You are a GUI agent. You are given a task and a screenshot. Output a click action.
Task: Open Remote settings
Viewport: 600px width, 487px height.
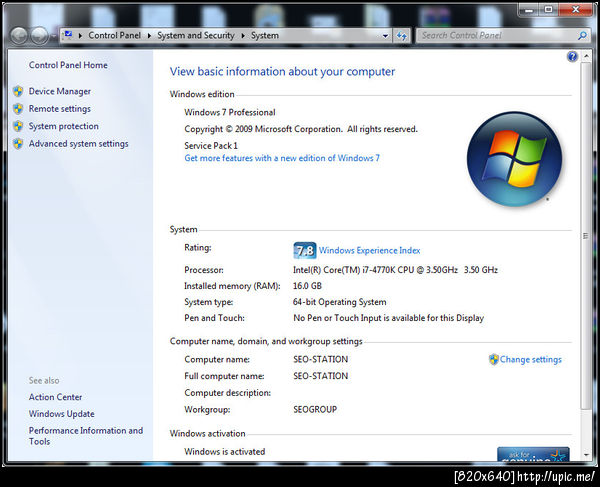60,109
